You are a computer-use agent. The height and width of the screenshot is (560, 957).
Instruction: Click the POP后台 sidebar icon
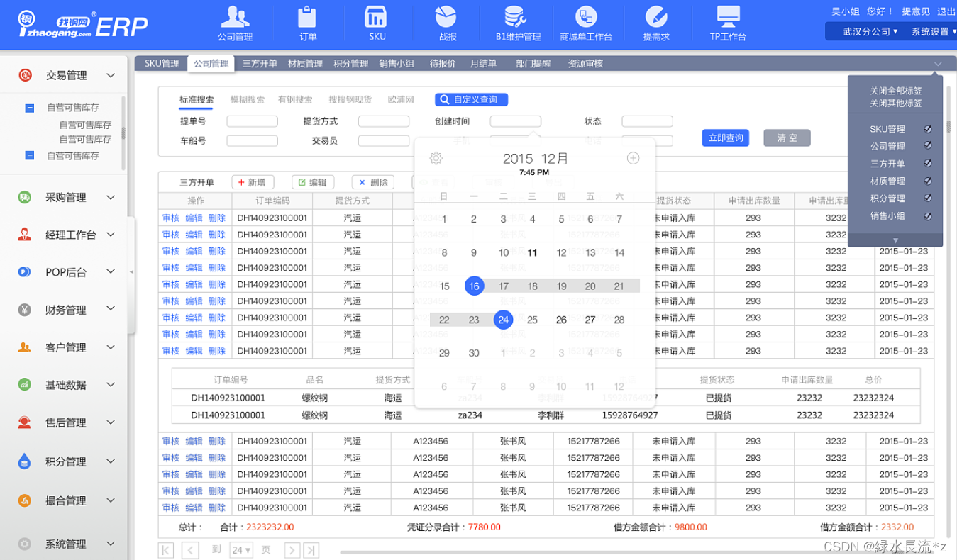(x=25, y=271)
